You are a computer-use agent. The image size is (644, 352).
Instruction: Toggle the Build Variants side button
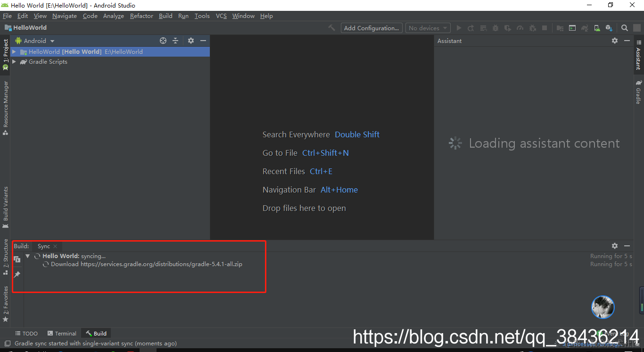pyautogui.click(x=6, y=208)
